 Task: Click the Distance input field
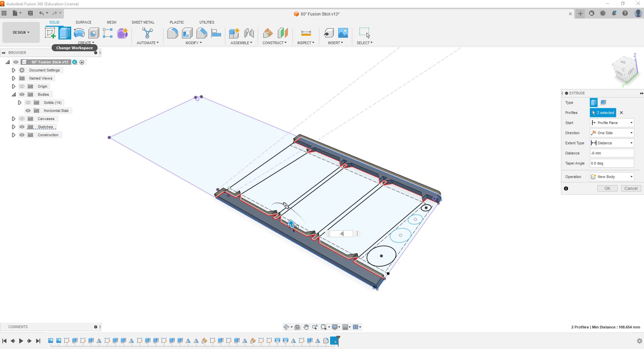tap(612, 153)
